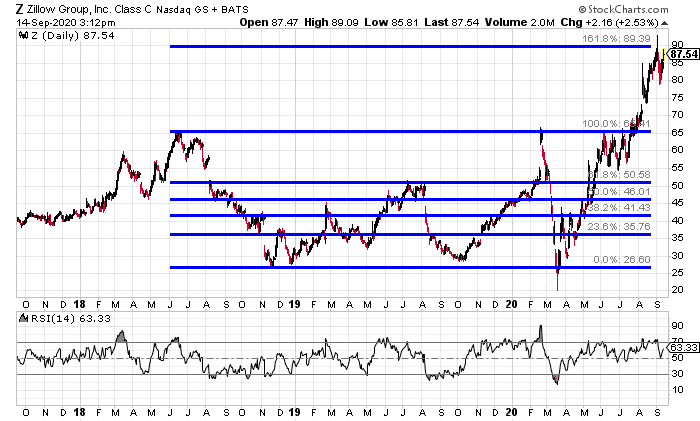
Task: Click the 75 price axis label
Action: [x=677, y=98]
